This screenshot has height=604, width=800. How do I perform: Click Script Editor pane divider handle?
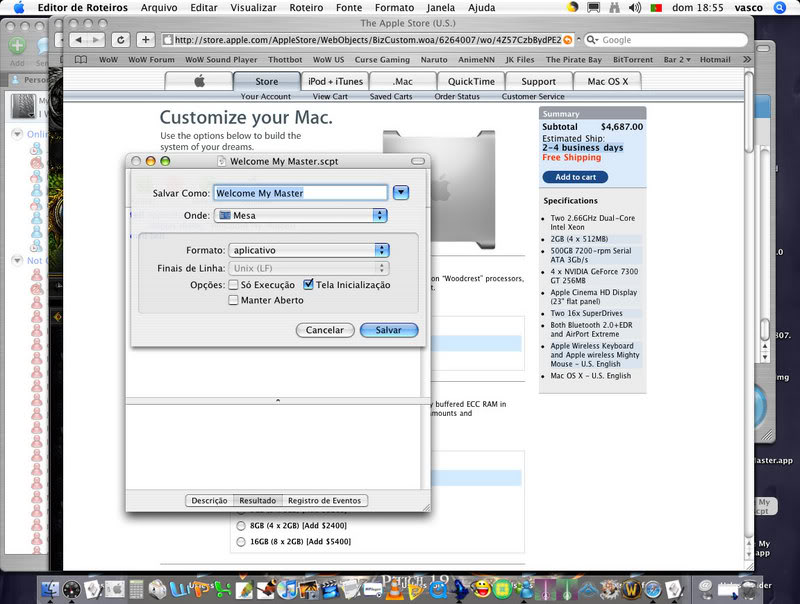pyautogui.click(x=278, y=401)
